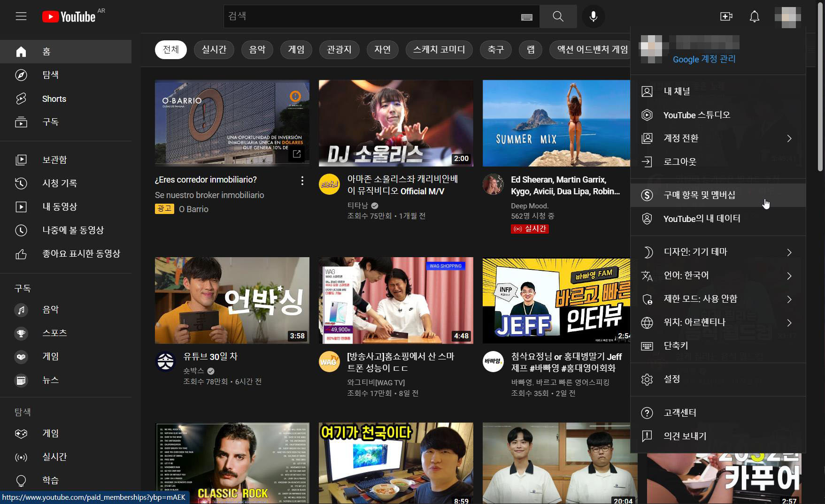Open Shorts in sidebar
The height and width of the screenshot is (504, 825).
(66, 99)
